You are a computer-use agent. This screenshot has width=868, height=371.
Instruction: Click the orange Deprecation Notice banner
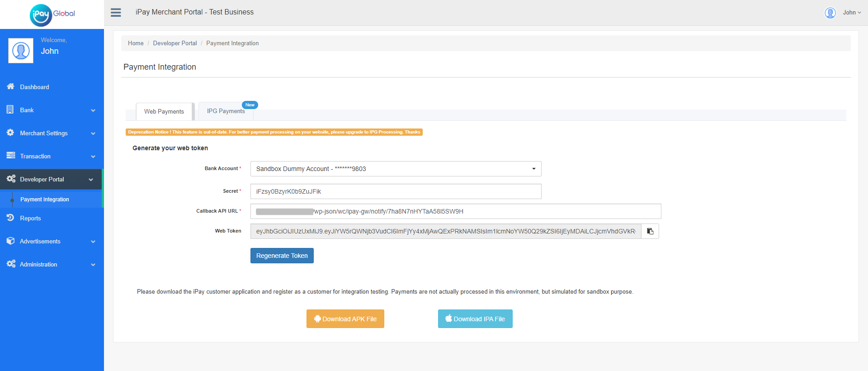pos(274,132)
